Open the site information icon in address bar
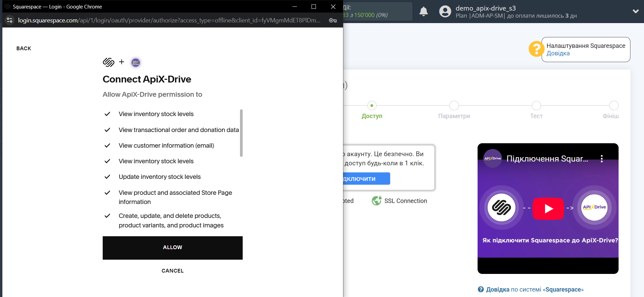 pos(10,20)
